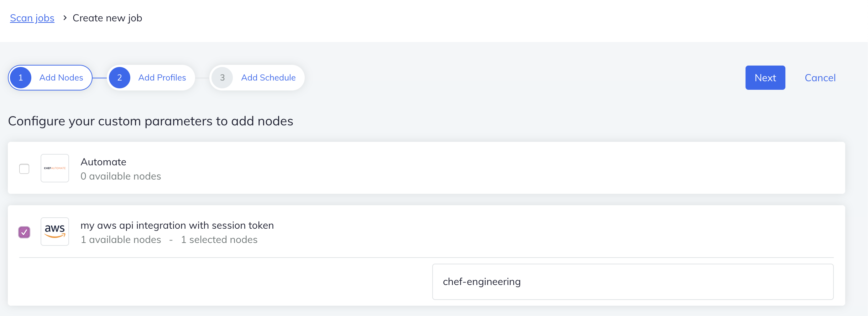The image size is (868, 316).
Task: Select the Add Nodes step
Action: coord(61,78)
